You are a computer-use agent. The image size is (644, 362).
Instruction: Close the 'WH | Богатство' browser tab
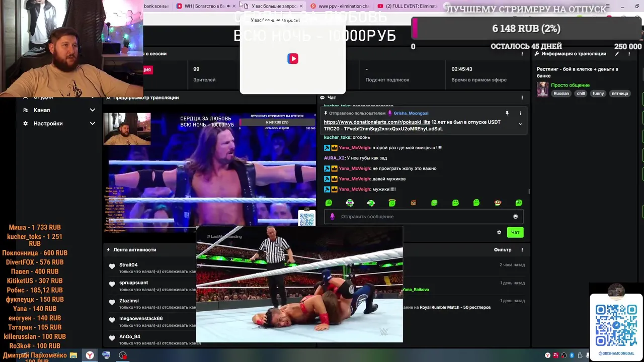(x=234, y=6)
